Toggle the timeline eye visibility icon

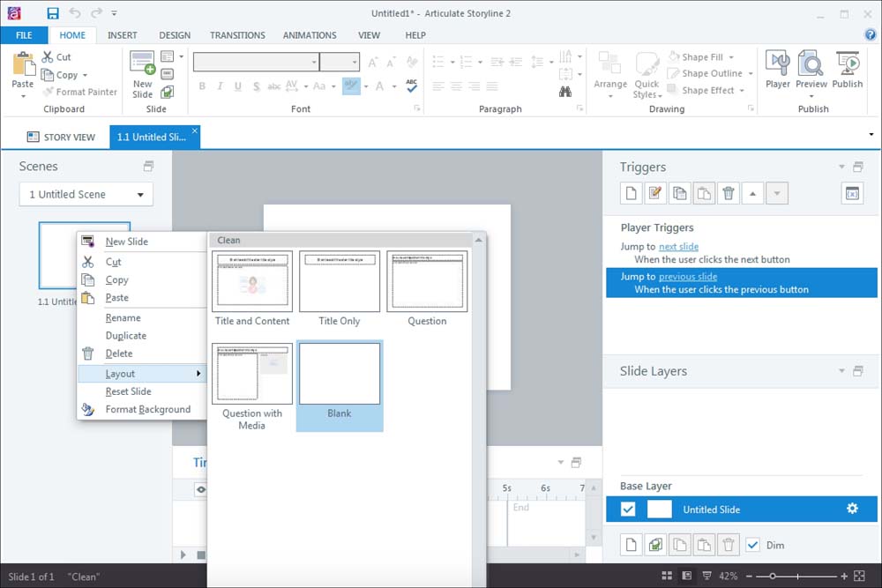[x=201, y=489]
